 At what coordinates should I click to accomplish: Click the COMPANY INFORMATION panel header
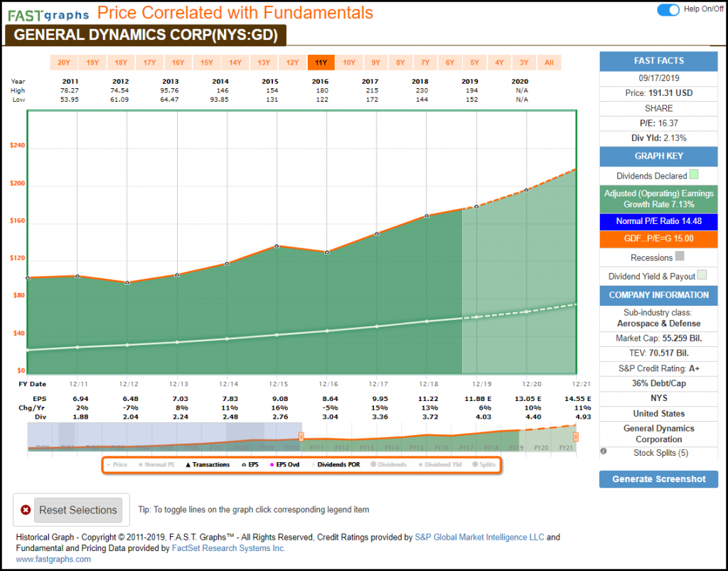[658, 295]
